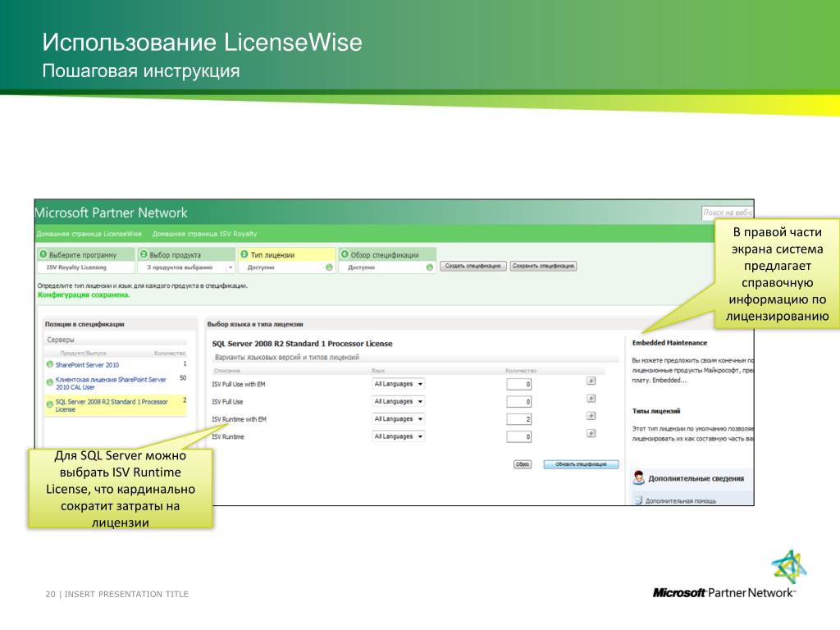Click the 'Embedded Maintenance' heading
The height and width of the screenshot is (630, 840).
[x=669, y=343]
